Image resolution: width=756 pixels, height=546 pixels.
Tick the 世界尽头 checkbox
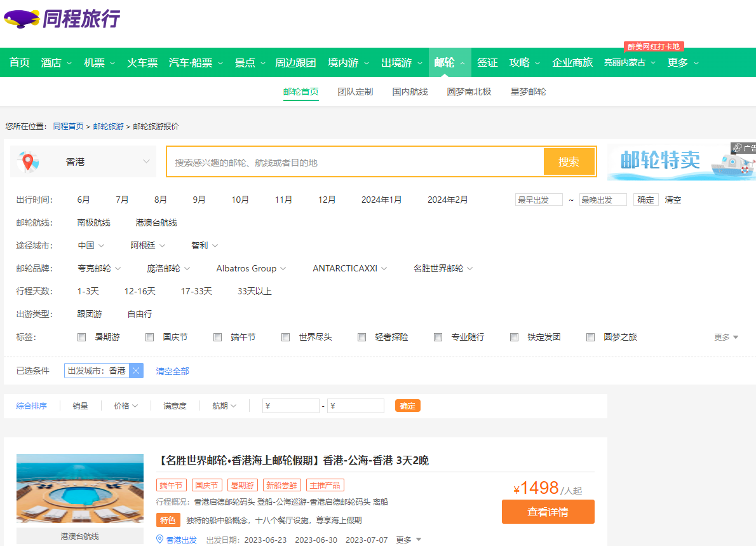[x=286, y=338]
